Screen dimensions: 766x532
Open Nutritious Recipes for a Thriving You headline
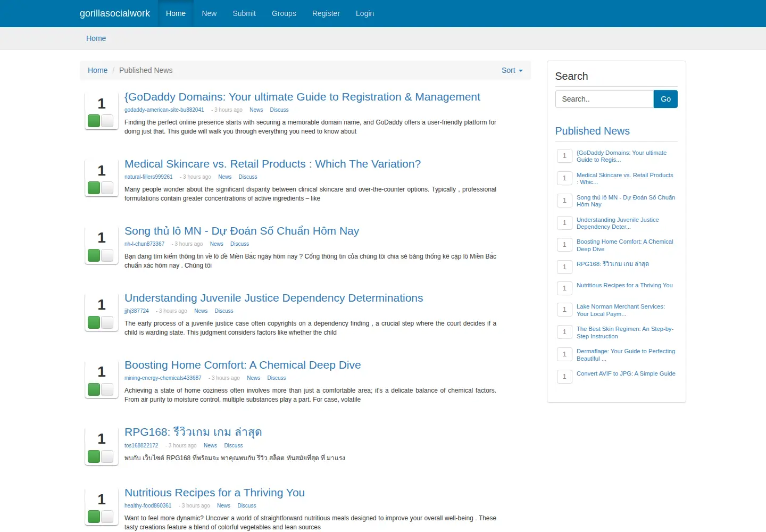click(x=214, y=493)
